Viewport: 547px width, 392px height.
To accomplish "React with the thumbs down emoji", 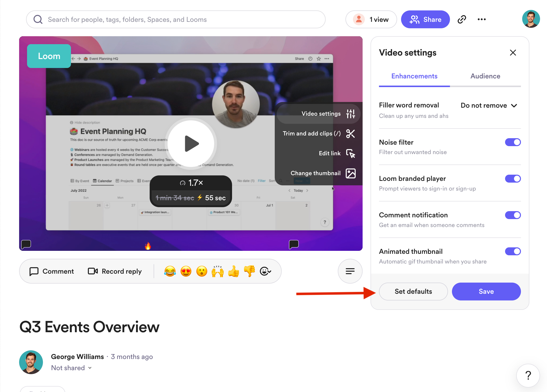I will 249,271.
